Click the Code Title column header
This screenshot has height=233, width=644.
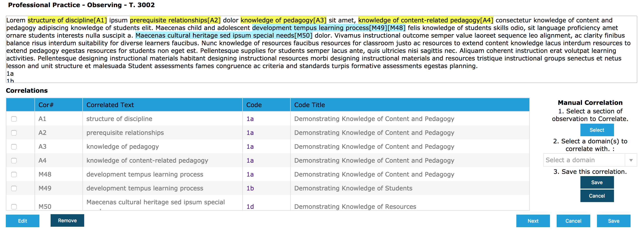[x=410, y=105]
